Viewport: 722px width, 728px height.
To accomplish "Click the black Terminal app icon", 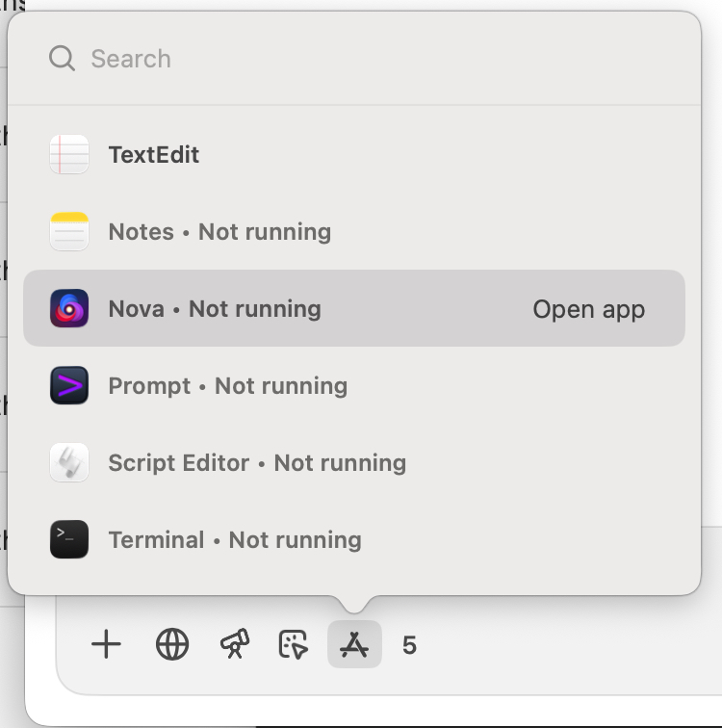I will [69, 540].
